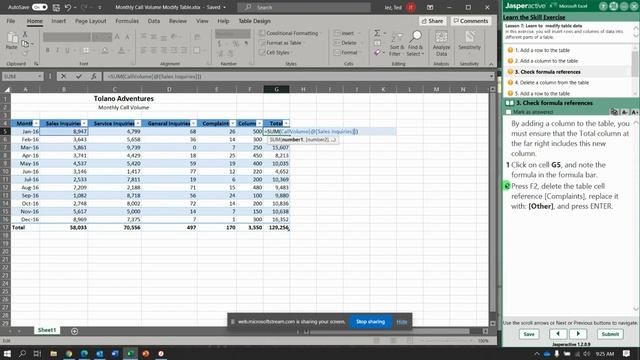The image size is (640, 360).
Task: Switch to the Table Design tab
Action: pos(254,21)
